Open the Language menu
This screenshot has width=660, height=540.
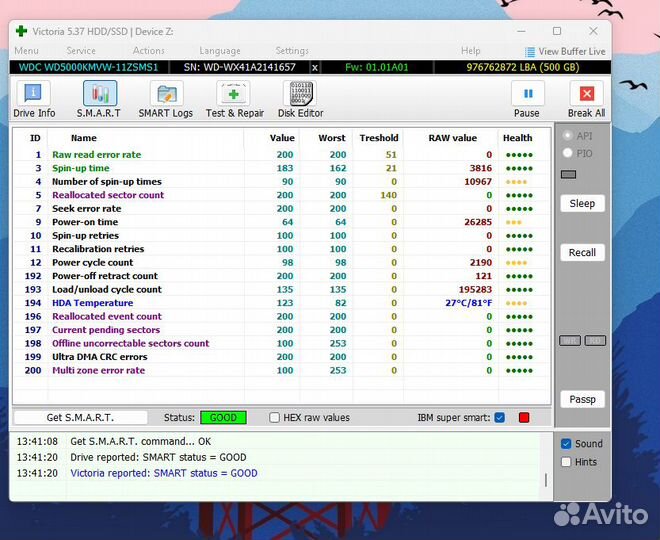click(219, 51)
